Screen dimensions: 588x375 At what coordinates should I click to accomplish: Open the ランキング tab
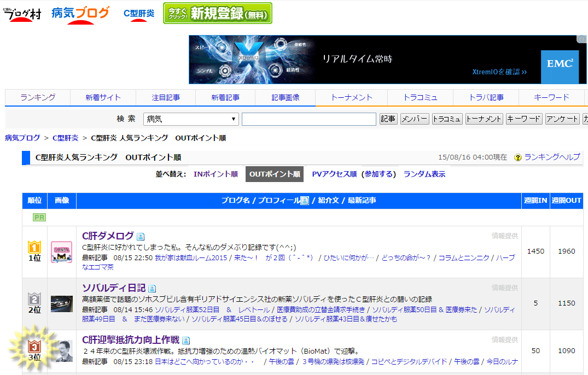point(38,97)
